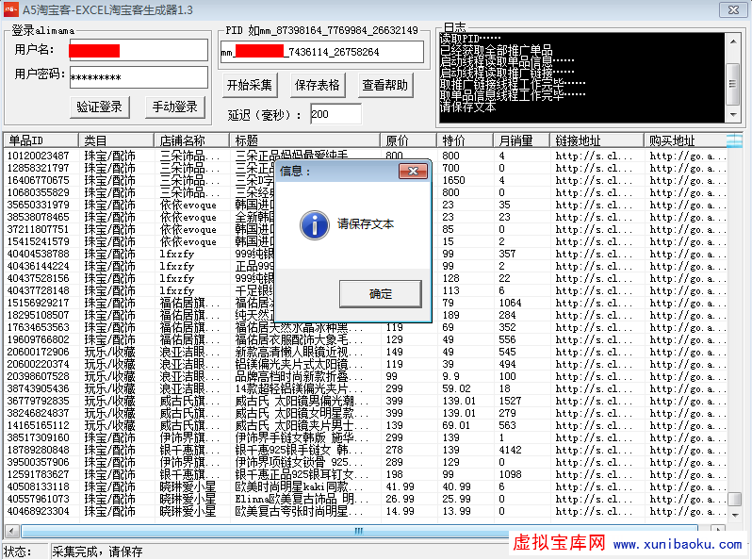Click the blue information icon in the dialog

pyautogui.click(x=313, y=224)
